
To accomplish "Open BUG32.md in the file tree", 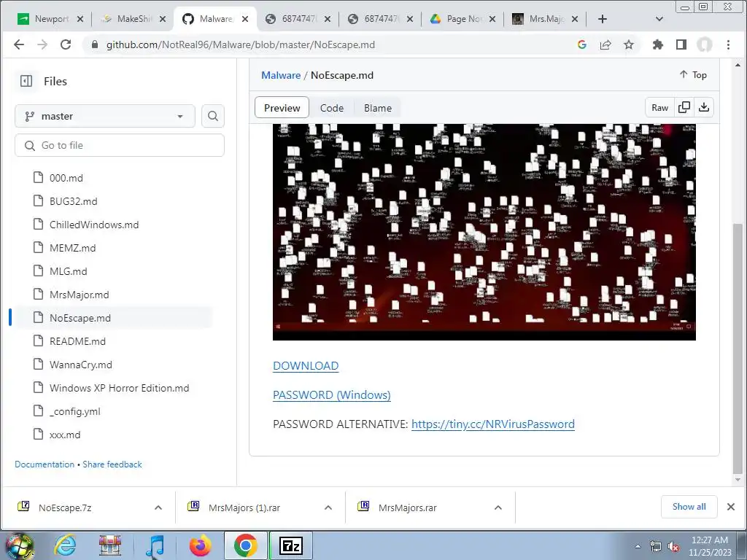I will pyautogui.click(x=74, y=201).
